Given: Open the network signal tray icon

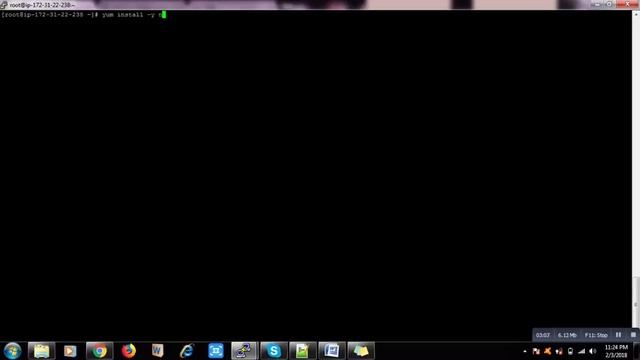Looking at the screenshot, I should (x=582, y=351).
